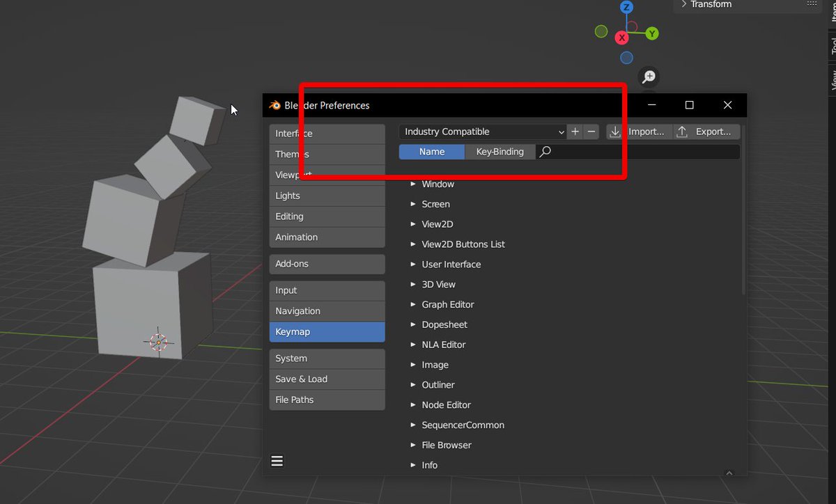Expand the Info keymap section
836x504 pixels.
[x=413, y=465]
